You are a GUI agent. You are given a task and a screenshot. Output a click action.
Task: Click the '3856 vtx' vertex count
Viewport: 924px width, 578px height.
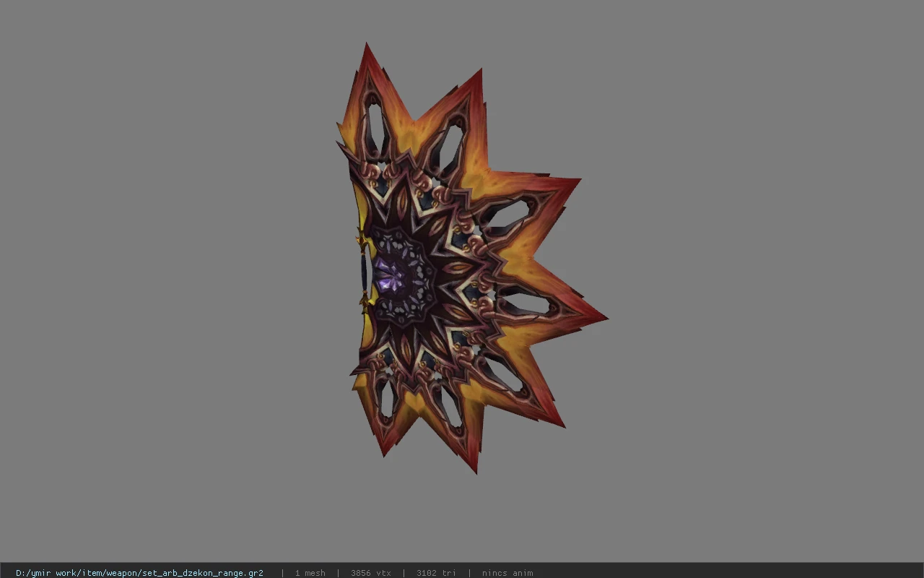371,573
